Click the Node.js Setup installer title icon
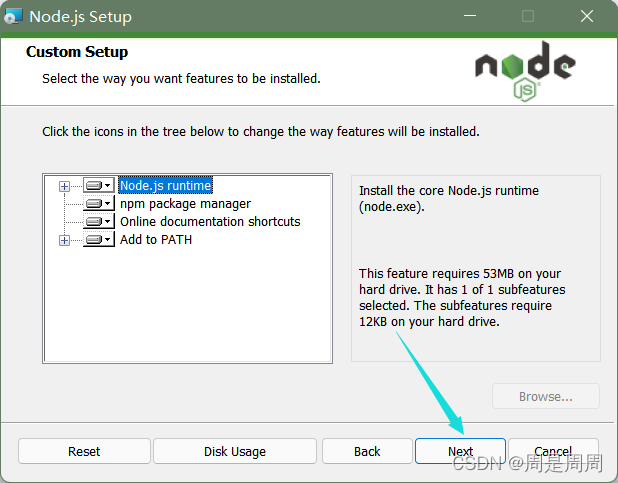 [x=13, y=17]
